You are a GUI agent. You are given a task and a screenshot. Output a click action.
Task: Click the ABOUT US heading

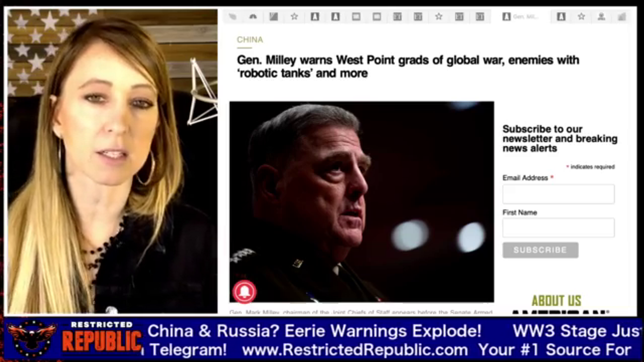pyautogui.click(x=556, y=301)
